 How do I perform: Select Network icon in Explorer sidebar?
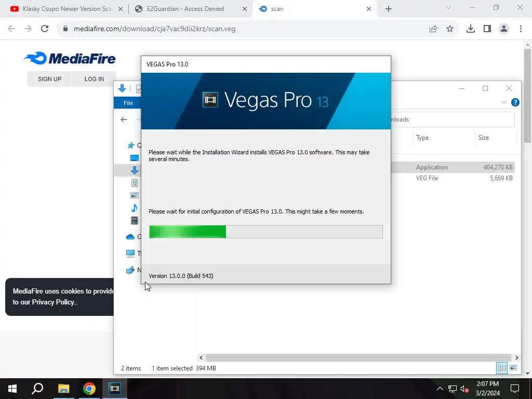130,270
